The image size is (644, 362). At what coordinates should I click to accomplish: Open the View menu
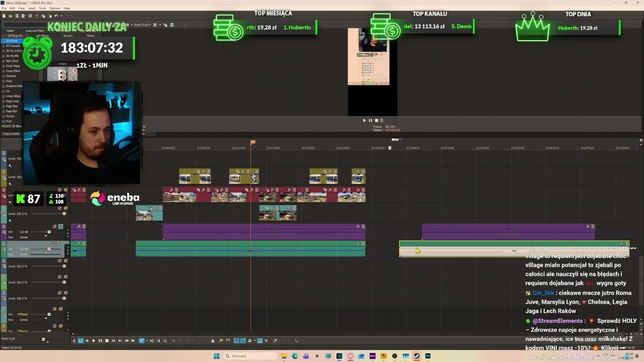click(21, 8)
